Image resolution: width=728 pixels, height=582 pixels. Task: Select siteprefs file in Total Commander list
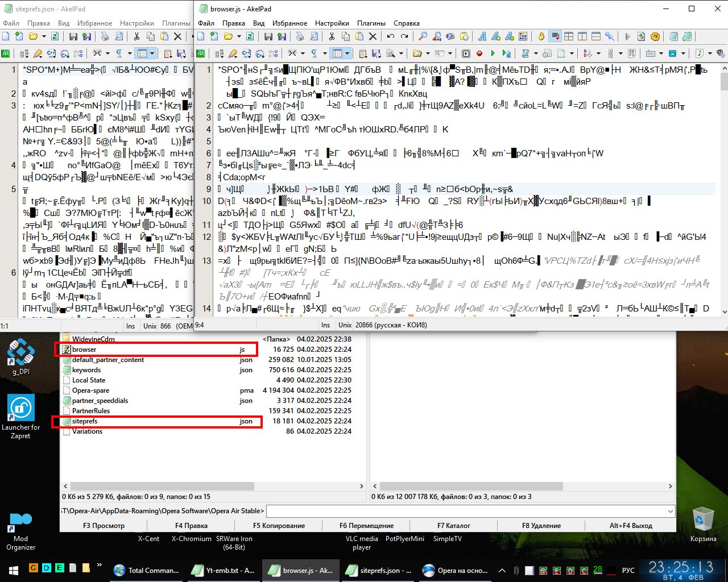[x=85, y=421]
